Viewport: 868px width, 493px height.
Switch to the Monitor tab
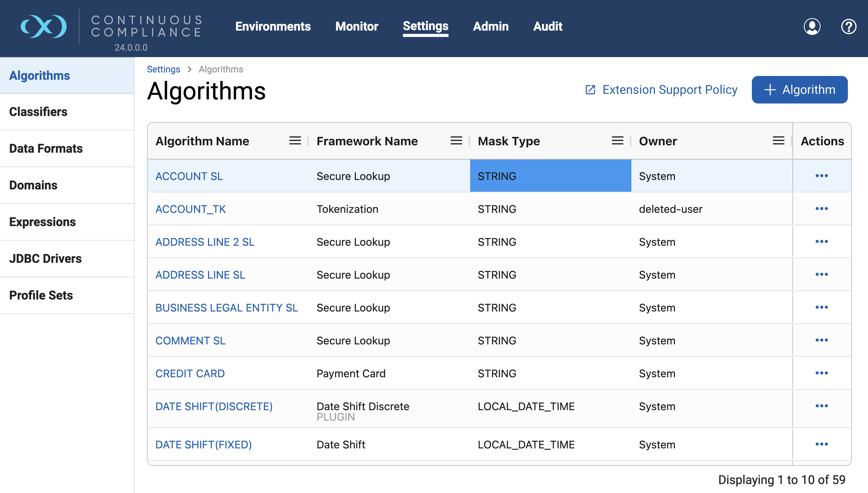[x=357, y=27]
